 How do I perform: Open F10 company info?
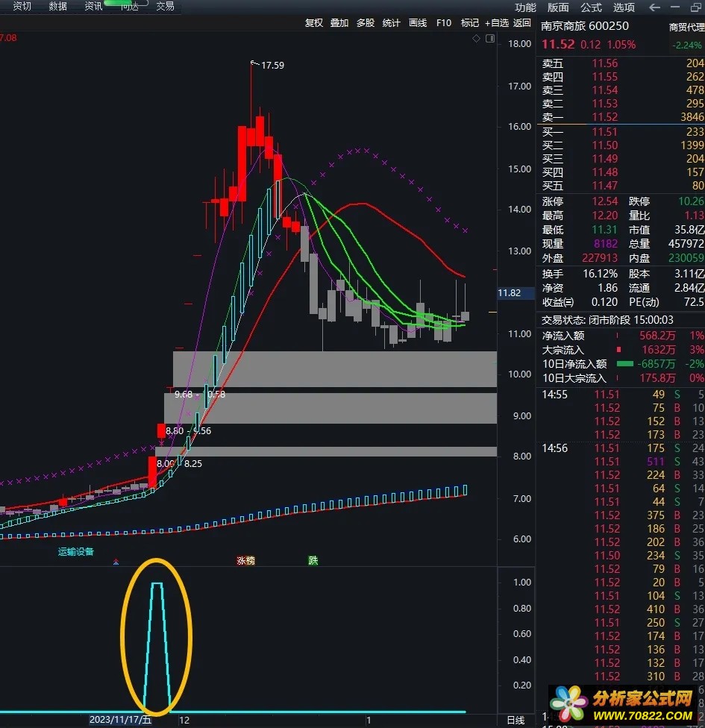tap(444, 22)
